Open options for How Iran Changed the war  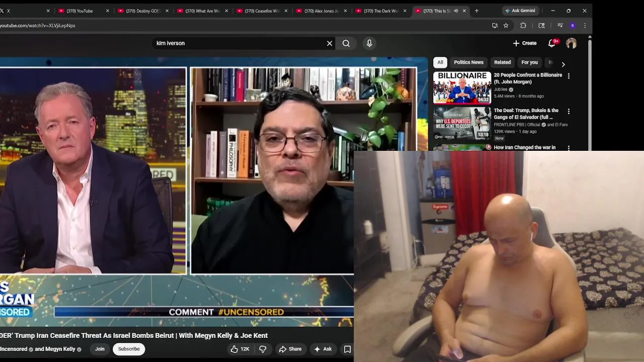(569, 148)
